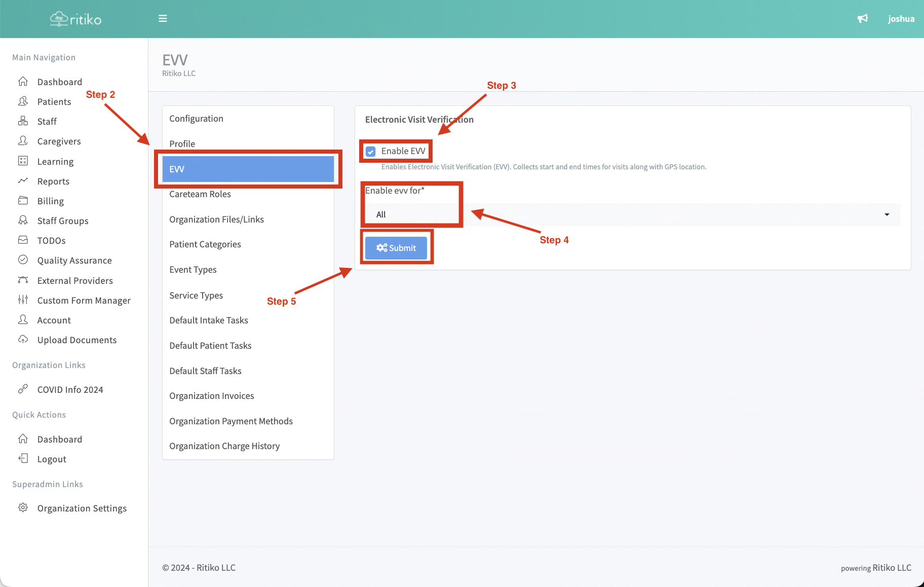
Task: Click the hamburger menu icon
Action: (x=163, y=19)
